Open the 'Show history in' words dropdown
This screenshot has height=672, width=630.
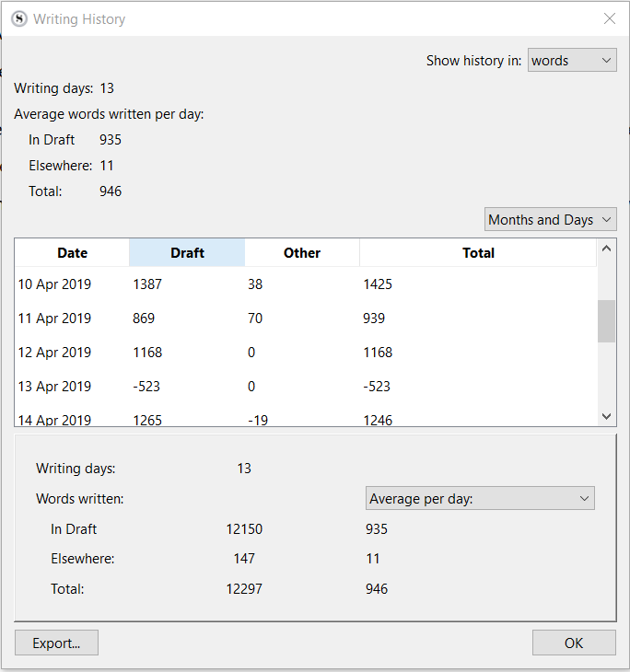[572, 61]
